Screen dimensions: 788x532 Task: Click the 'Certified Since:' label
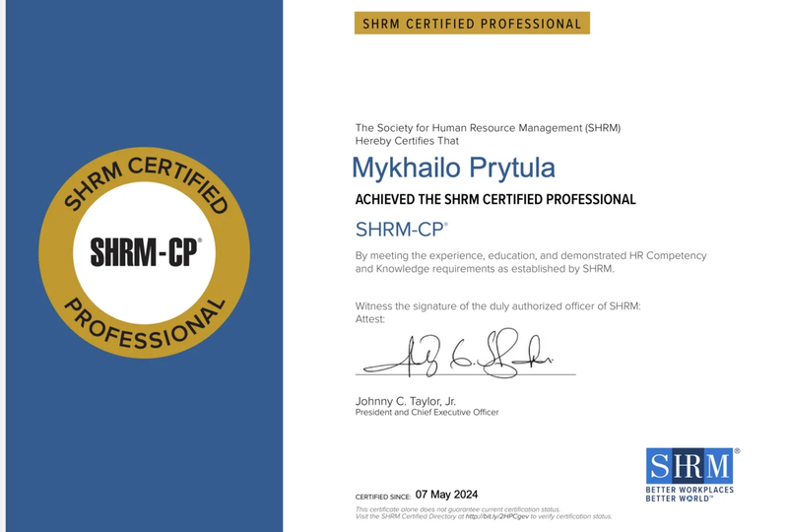pos(383,497)
